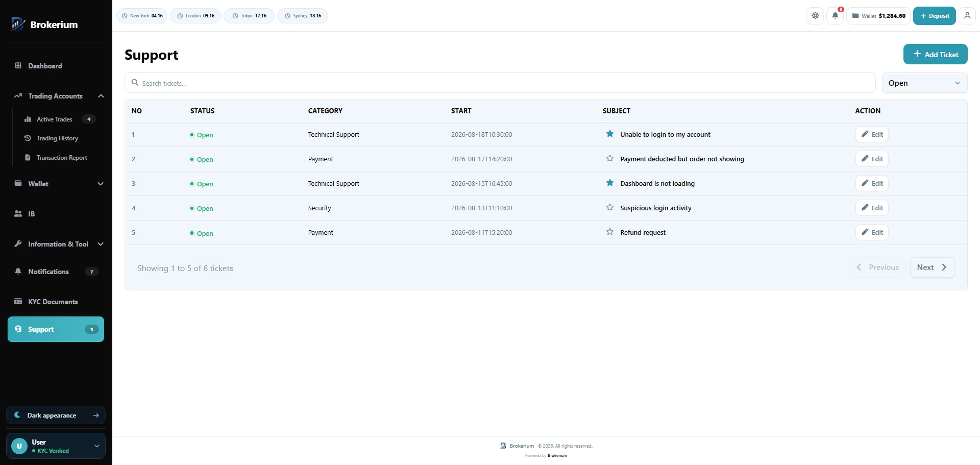Click the New York clock chip
980x465 pixels.
click(x=142, y=16)
